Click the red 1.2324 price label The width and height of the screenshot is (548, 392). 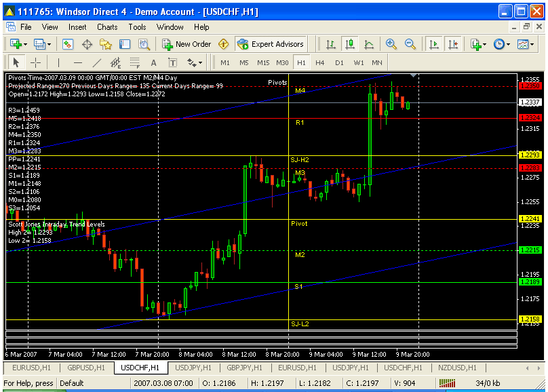pos(529,118)
